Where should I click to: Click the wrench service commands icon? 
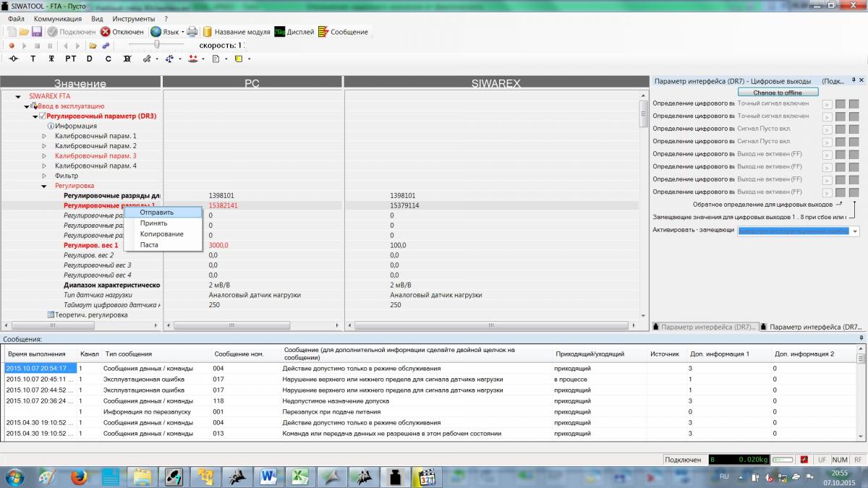(x=147, y=59)
